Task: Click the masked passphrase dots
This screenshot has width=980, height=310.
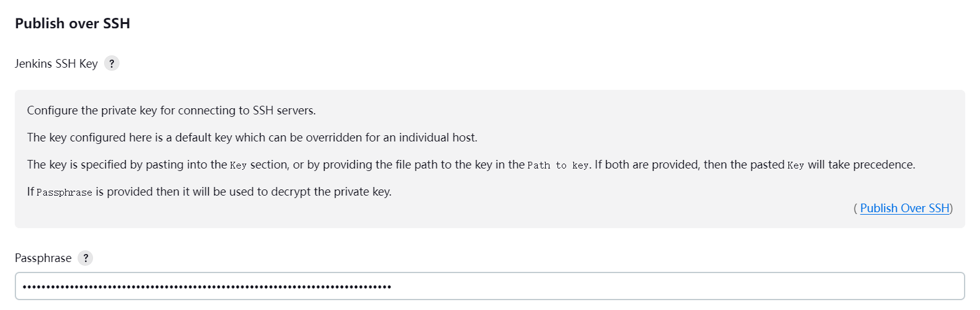Action: tap(206, 287)
